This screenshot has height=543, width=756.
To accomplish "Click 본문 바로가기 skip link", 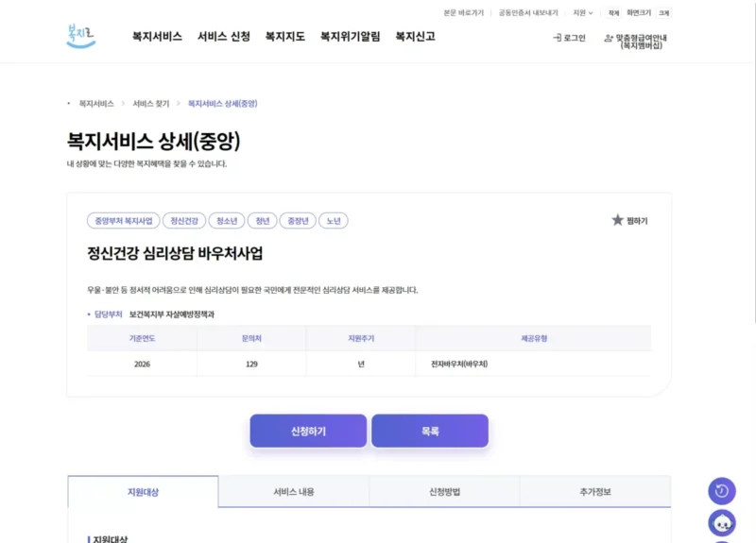I will coord(463,13).
